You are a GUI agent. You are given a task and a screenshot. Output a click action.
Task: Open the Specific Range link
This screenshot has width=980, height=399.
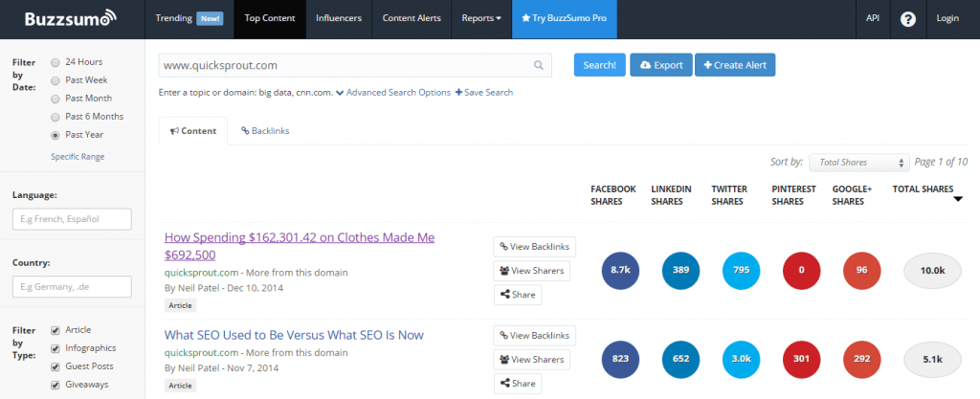tap(78, 157)
